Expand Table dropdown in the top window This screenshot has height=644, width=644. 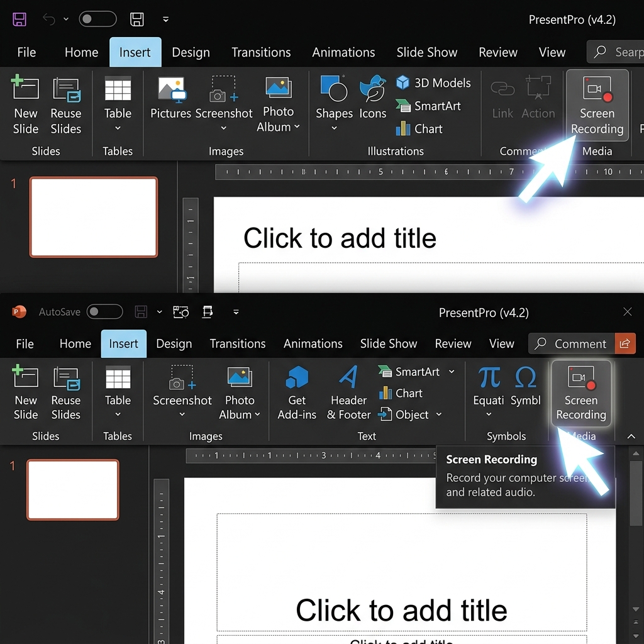click(x=118, y=128)
